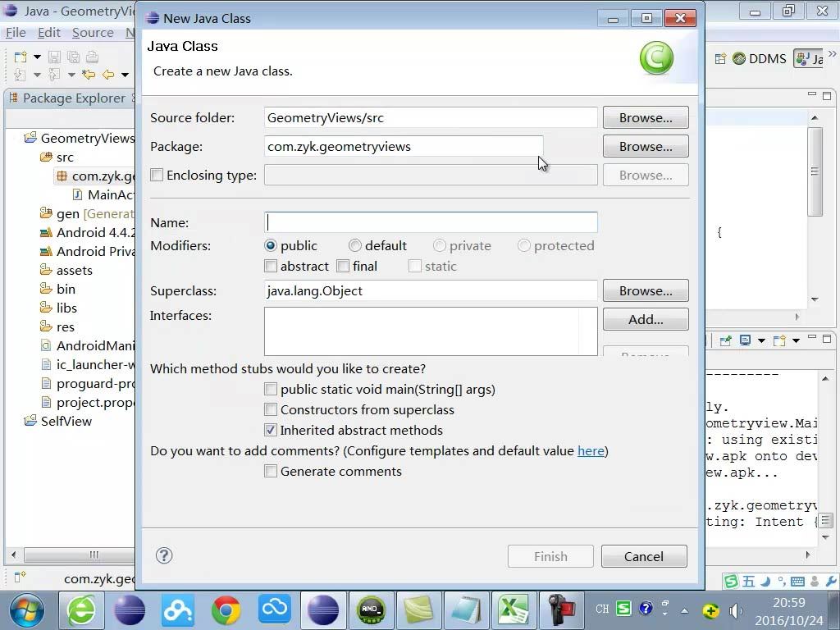Switch to the DDMS perspective
The width and height of the screenshot is (840, 630).
tap(760, 59)
